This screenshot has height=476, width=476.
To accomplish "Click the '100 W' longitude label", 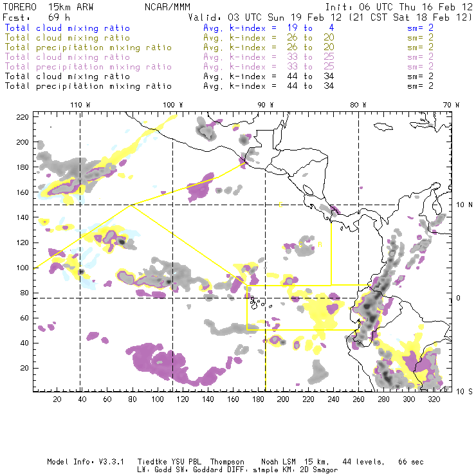I will click(x=173, y=105).
